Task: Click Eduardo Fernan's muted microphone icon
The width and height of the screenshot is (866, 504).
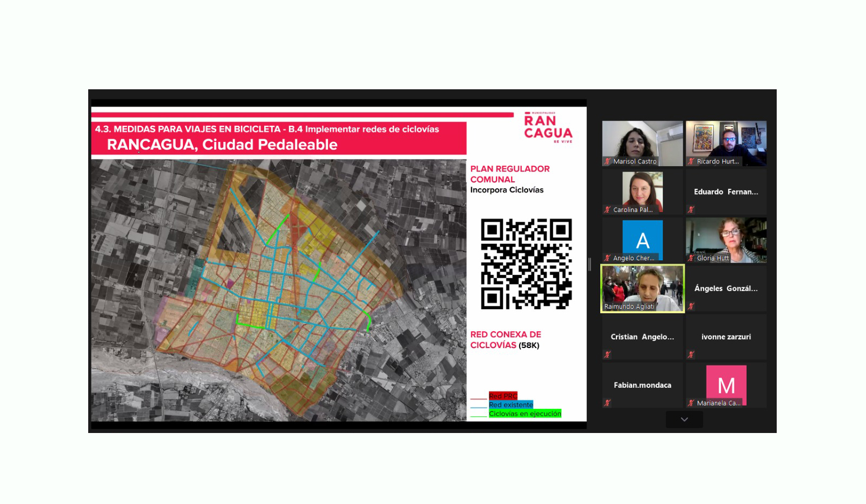Action: (x=691, y=209)
